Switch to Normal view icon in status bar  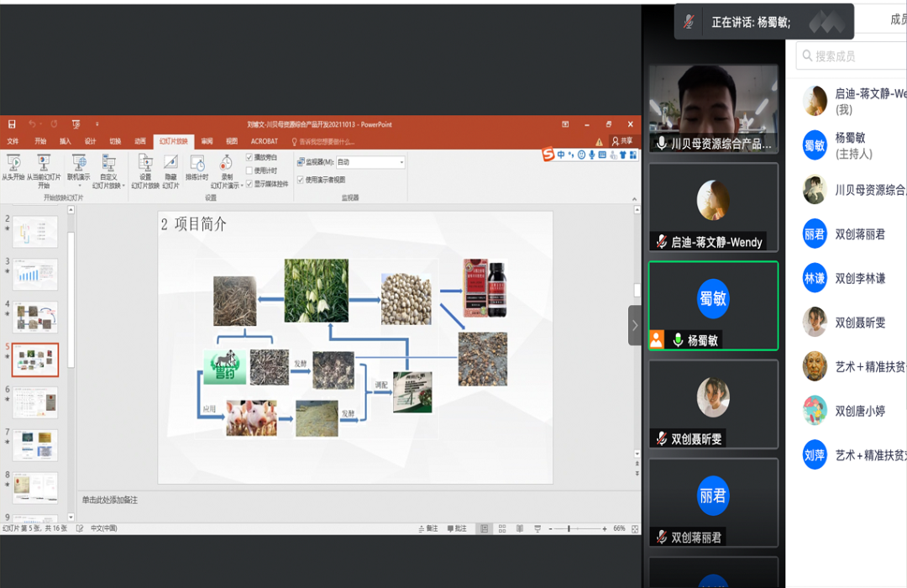485,528
